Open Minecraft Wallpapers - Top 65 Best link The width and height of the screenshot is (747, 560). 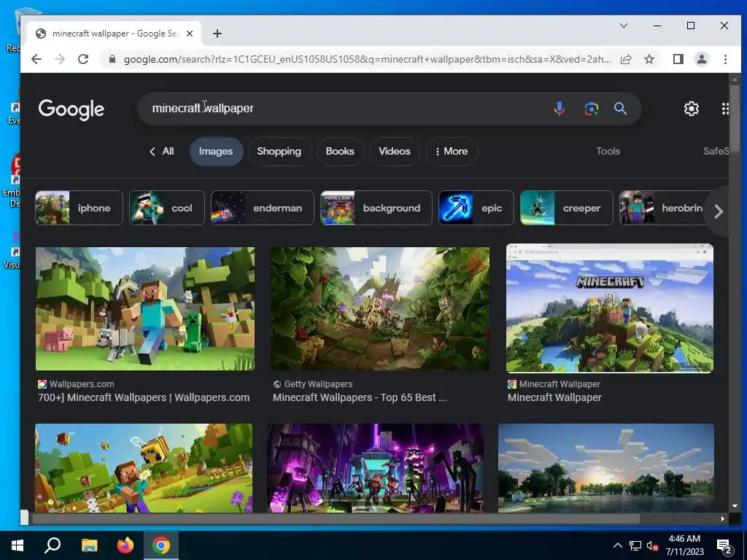click(x=360, y=397)
